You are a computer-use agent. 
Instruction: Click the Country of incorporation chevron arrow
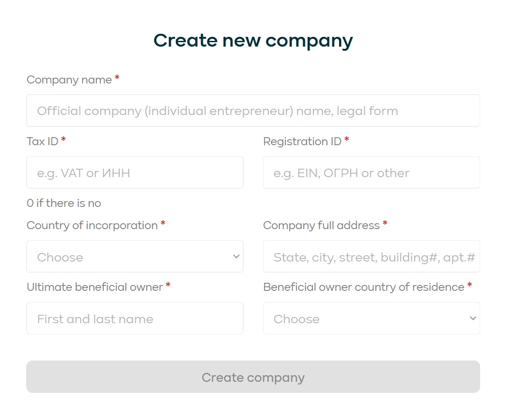tap(236, 256)
